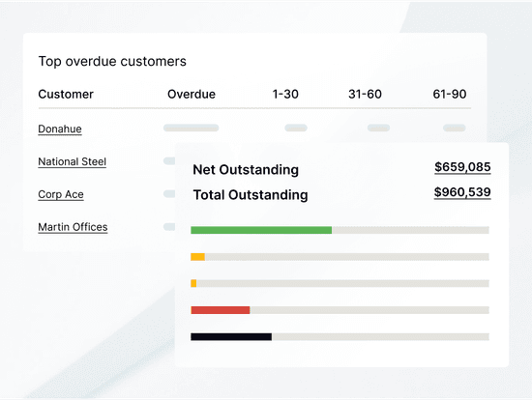Click the Top overdue customers heading
The image size is (532, 400).
[x=112, y=62]
